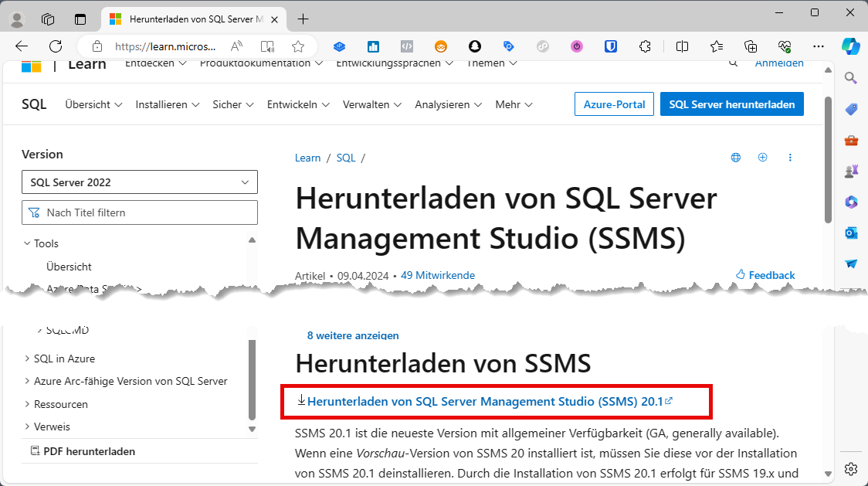Open the search panel in Edge sidebar
This screenshot has width=868, height=486.
coord(850,77)
